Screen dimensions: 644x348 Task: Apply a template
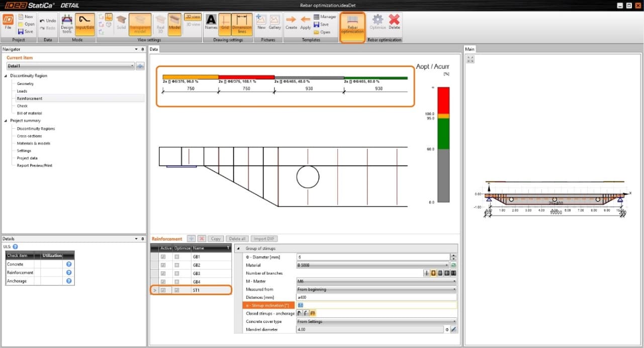[x=306, y=23]
